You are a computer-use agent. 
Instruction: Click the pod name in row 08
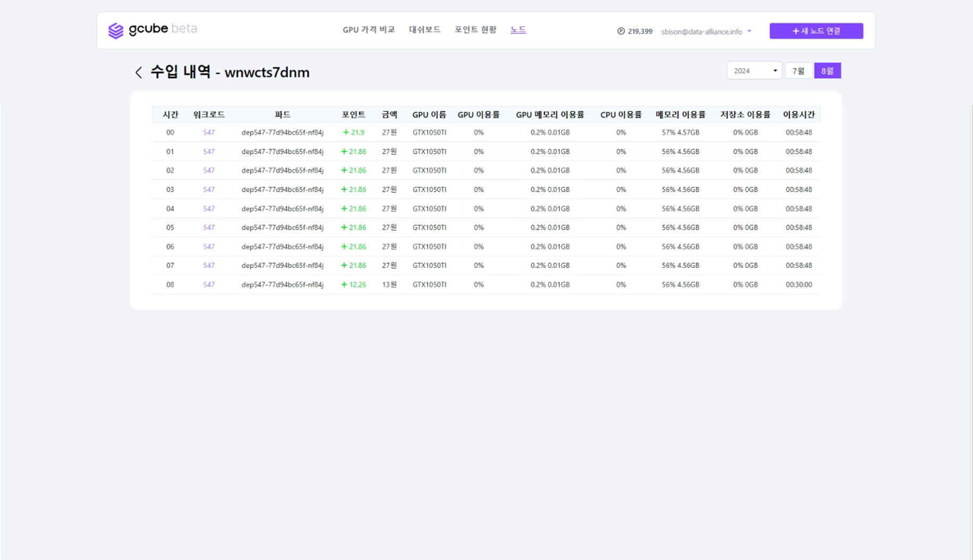click(282, 285)
